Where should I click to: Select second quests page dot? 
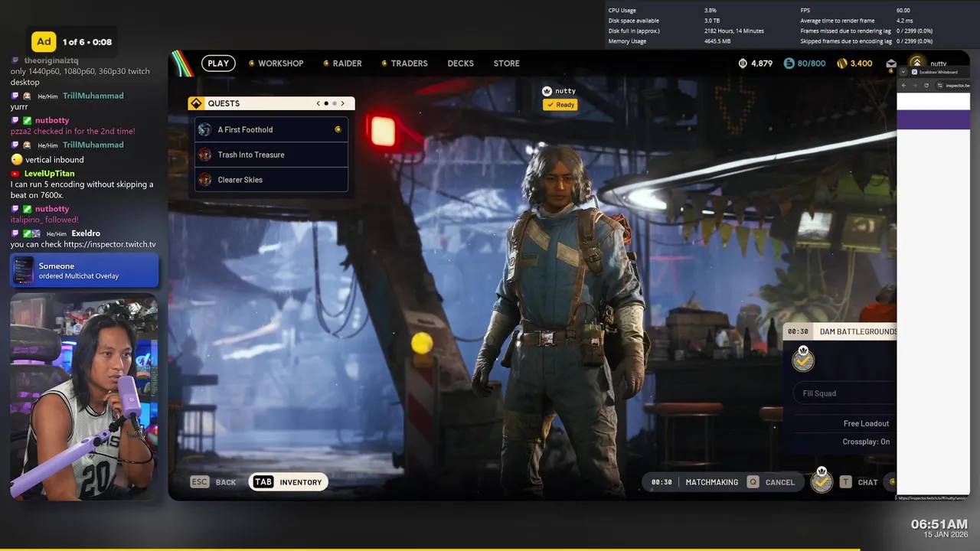point(335,103)
